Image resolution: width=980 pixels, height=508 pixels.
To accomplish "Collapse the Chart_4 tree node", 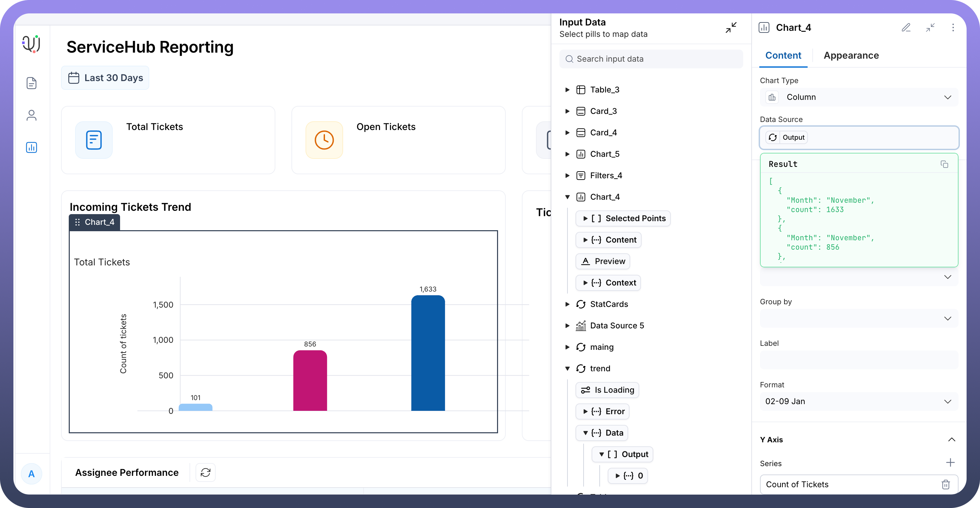I will (x=567, y=197).
